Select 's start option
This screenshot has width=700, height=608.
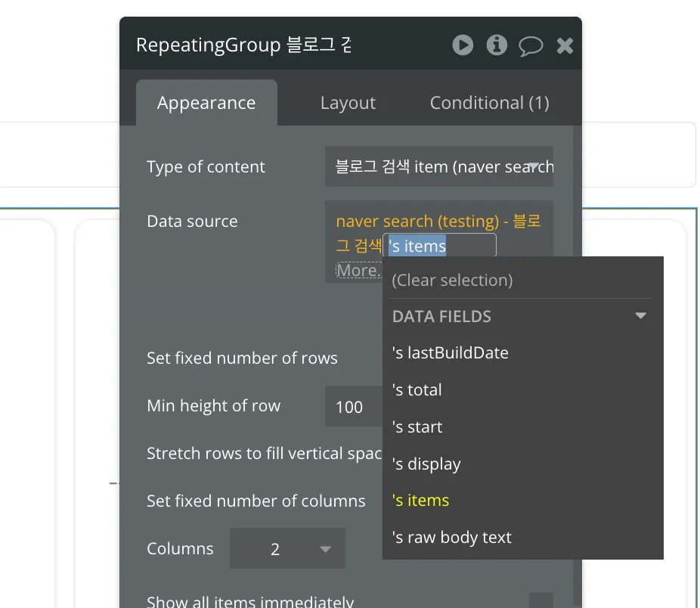pos(417,427)
